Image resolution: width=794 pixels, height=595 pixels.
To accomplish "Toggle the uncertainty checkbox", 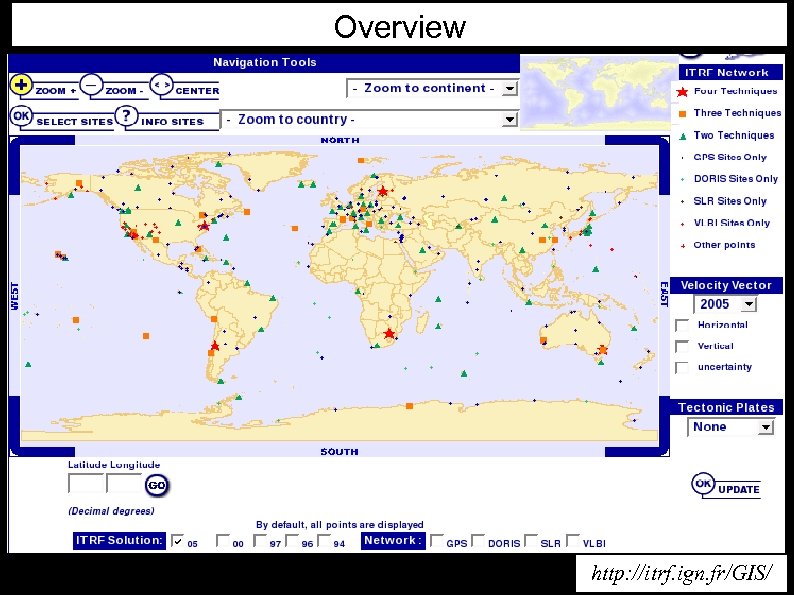I will [x=682, y=367].
